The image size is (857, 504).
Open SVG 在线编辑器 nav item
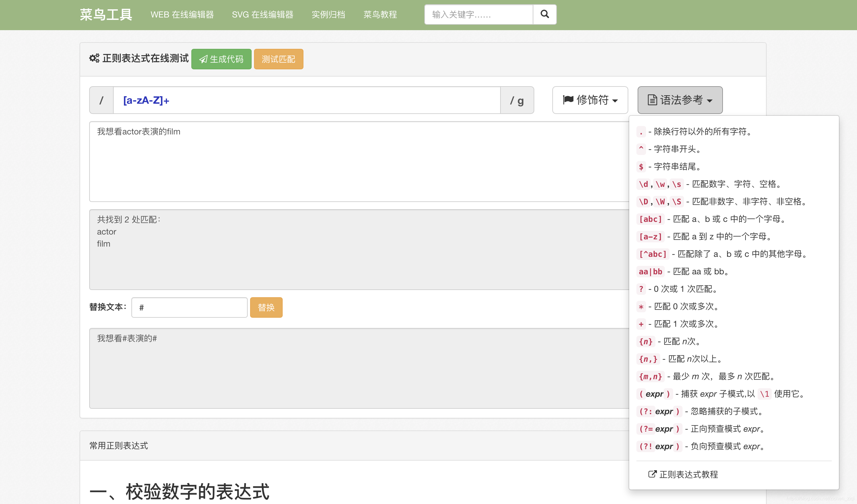tap(262, 15)
